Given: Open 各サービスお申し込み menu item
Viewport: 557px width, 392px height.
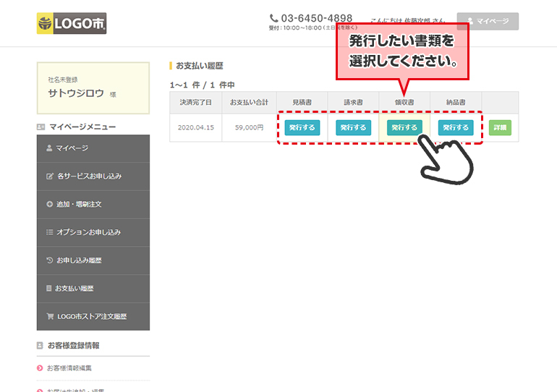Looking at the screenshot, I should (93, 176).
